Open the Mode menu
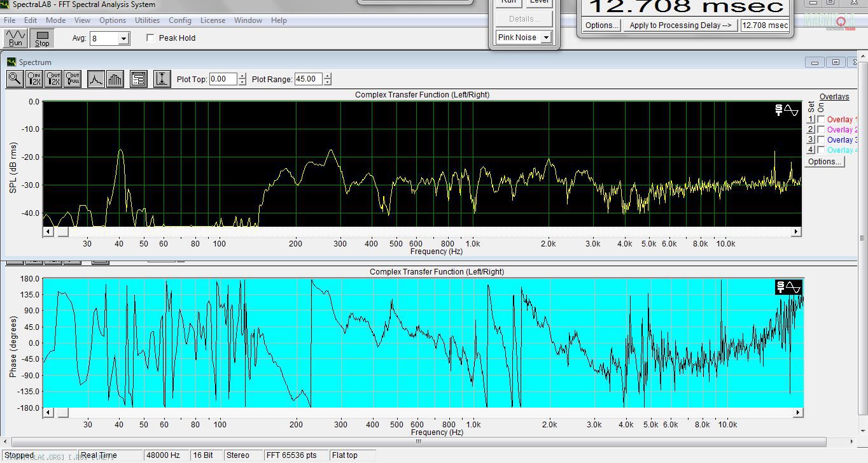868x463 pixels. (x=55, y=20)
